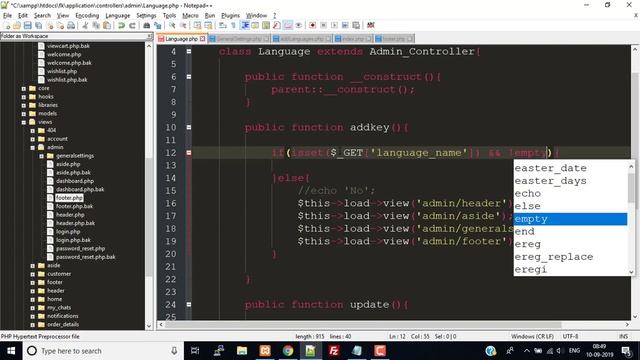The image size is (640, 360).
Task: Click the Print toolbar icon
Action: coord(71,25)
